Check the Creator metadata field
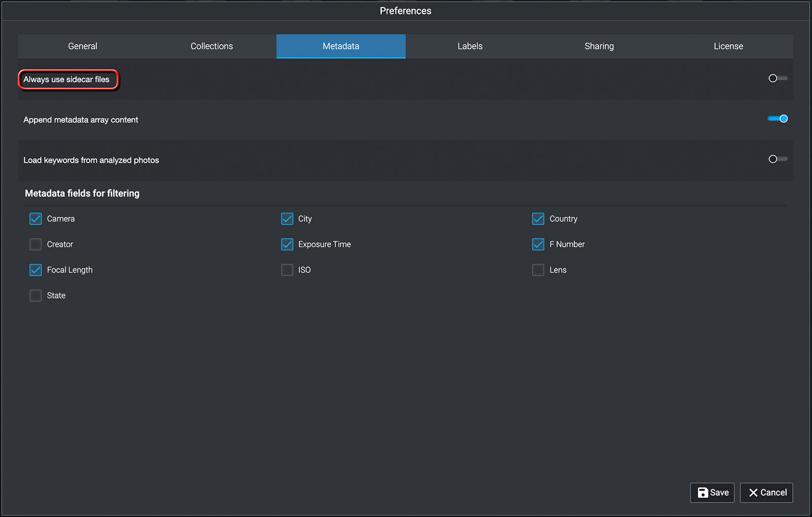The height and width of the screenshot is (517, 812). [x=36, y=244]
